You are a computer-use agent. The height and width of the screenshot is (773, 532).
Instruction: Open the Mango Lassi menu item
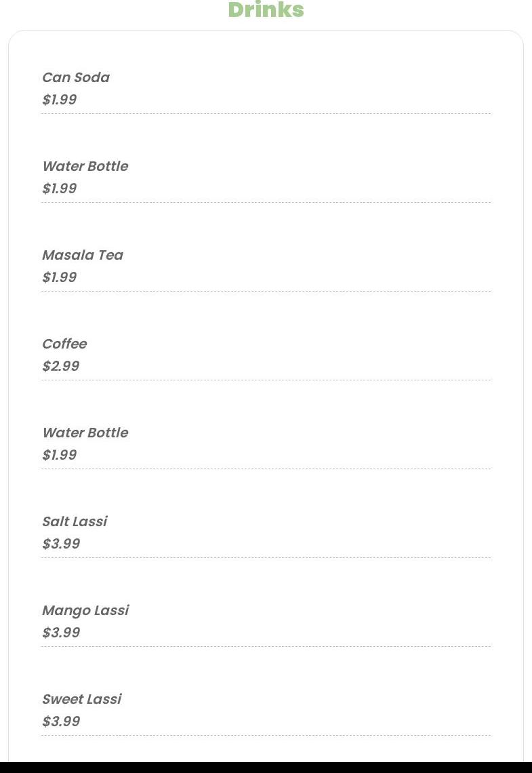pos(85,610)
